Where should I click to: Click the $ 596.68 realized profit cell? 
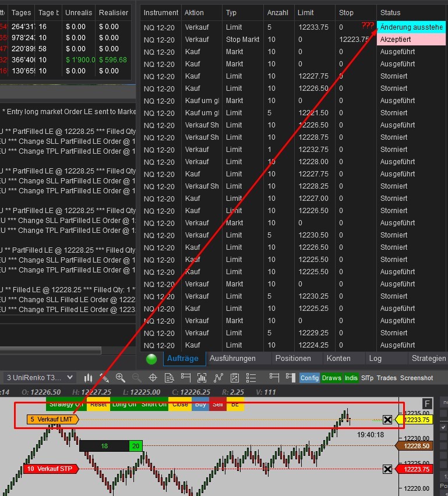coord(113,60)
